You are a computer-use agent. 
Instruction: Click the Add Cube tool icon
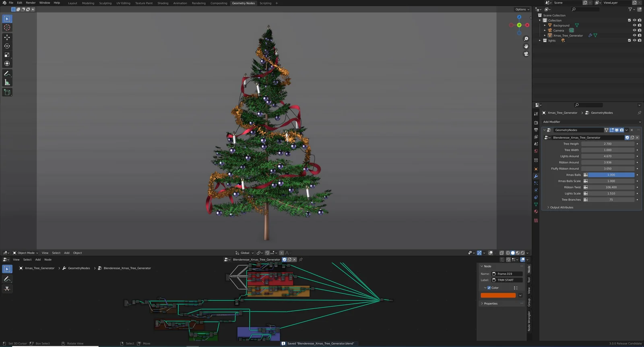[7, 92]
